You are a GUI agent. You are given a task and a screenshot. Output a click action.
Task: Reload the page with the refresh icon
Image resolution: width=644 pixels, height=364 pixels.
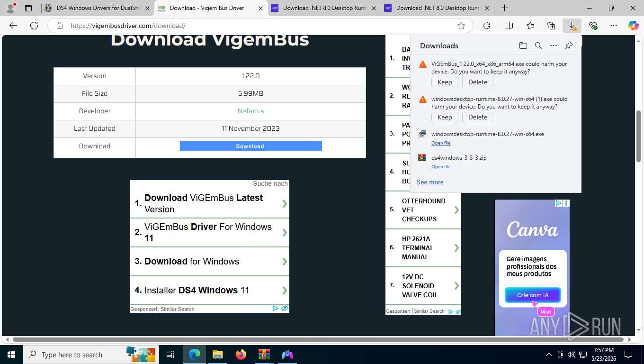(34, 26)
